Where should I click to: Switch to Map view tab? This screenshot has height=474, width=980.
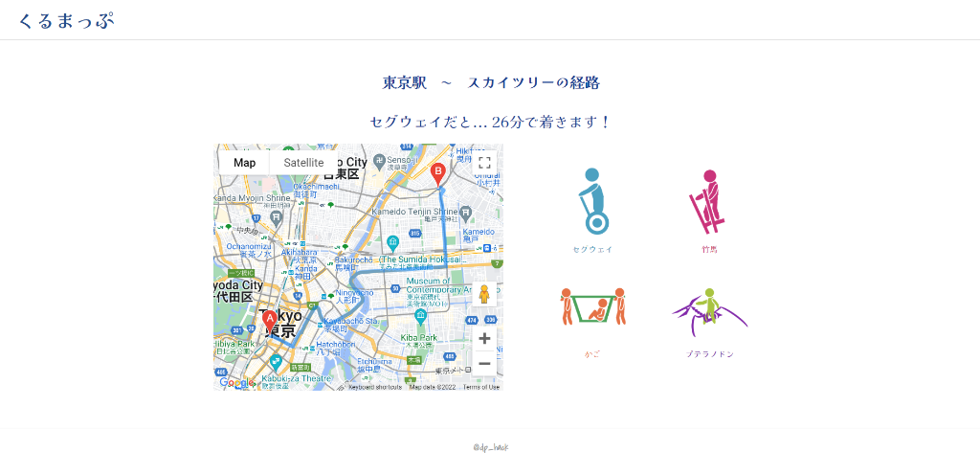[244, 163]
